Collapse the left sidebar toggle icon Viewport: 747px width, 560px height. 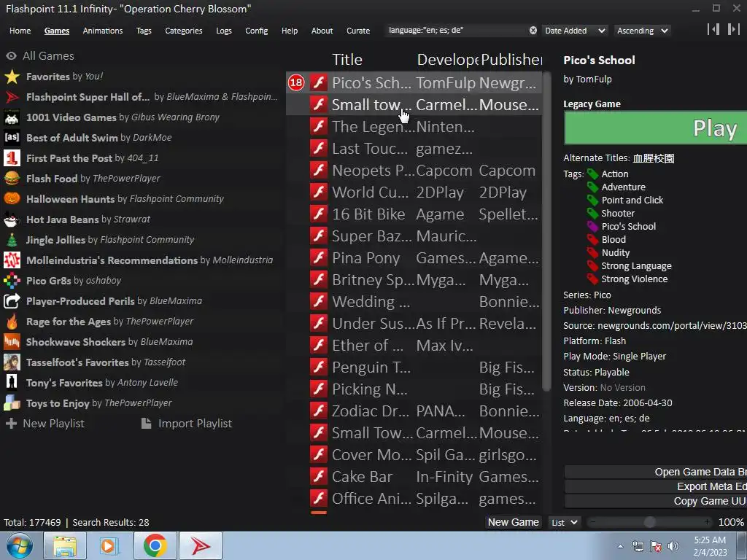point(713,29)
